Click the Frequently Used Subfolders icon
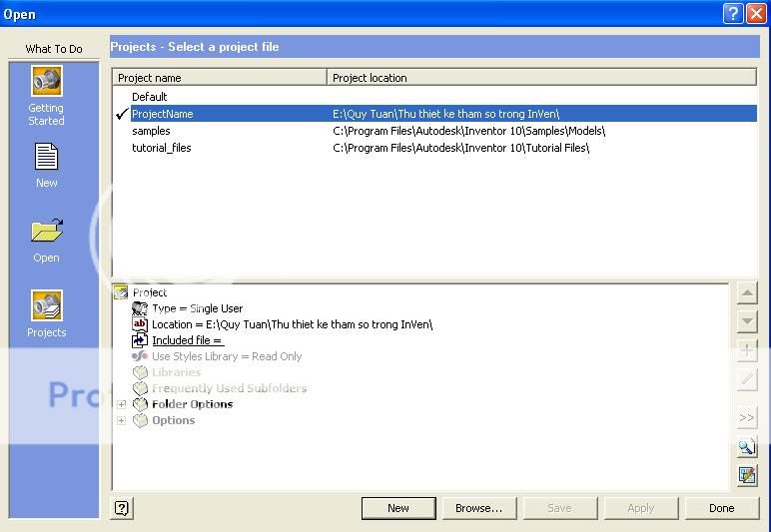Image resolution: width=771 pixels, height=532 pixels. (140, 388)
